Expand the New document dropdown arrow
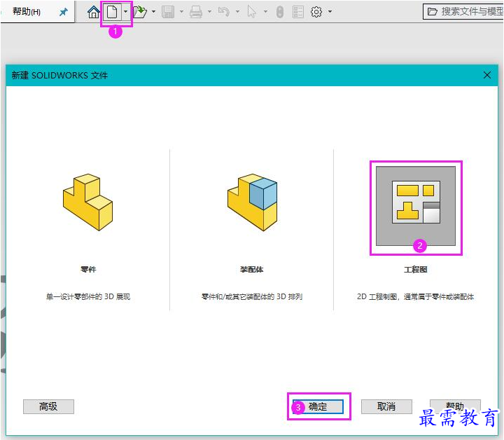 coord(126,12)
